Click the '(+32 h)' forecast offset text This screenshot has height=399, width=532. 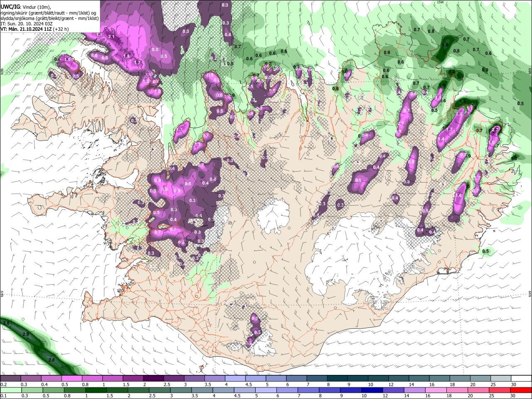coord(61,29)
